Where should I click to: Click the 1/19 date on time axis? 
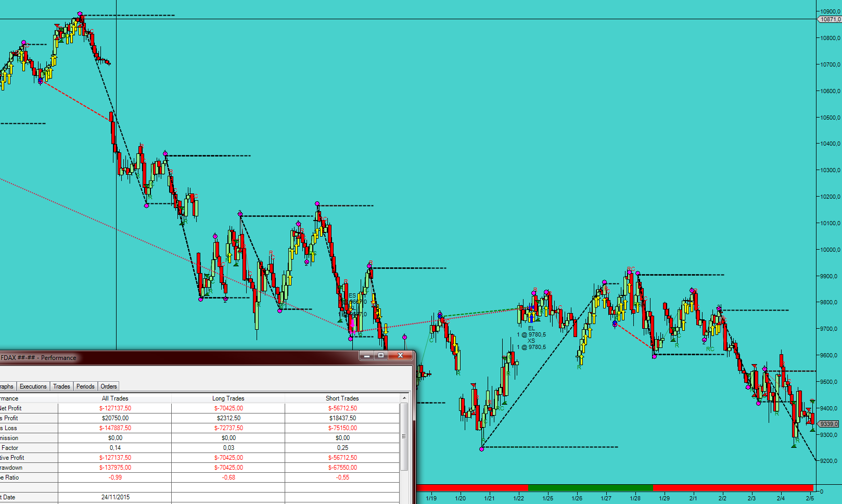(x=431, y=498)
